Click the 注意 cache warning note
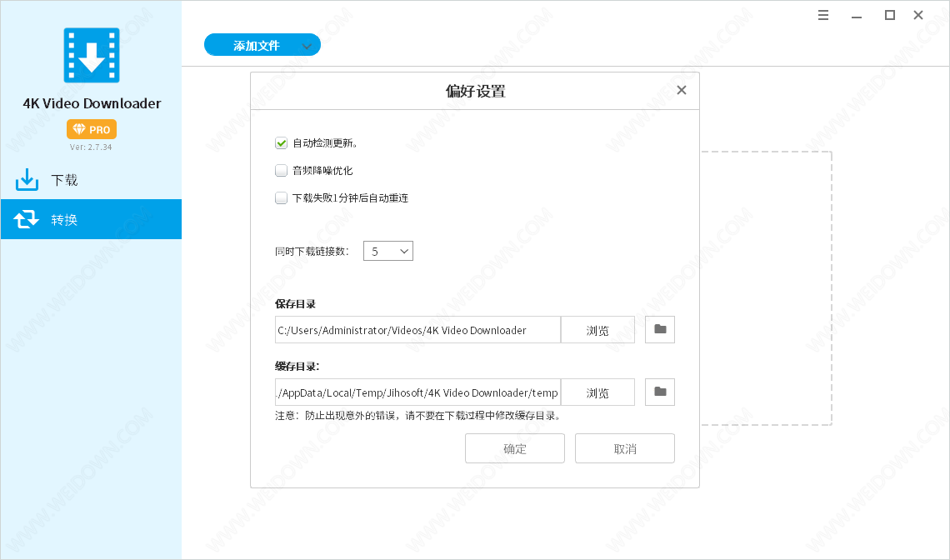The height and width of the screenshot is (560, 950). [x=418, y=416]
